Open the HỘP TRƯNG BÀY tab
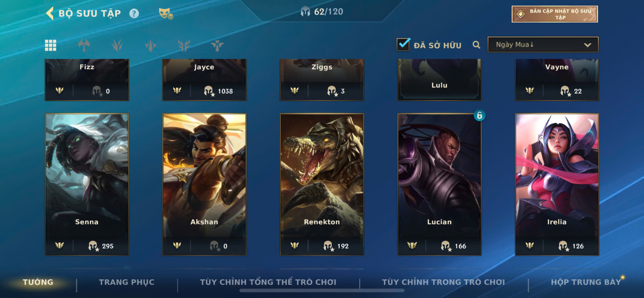This screenshot has height=298, width=644. tap(586, 282)
